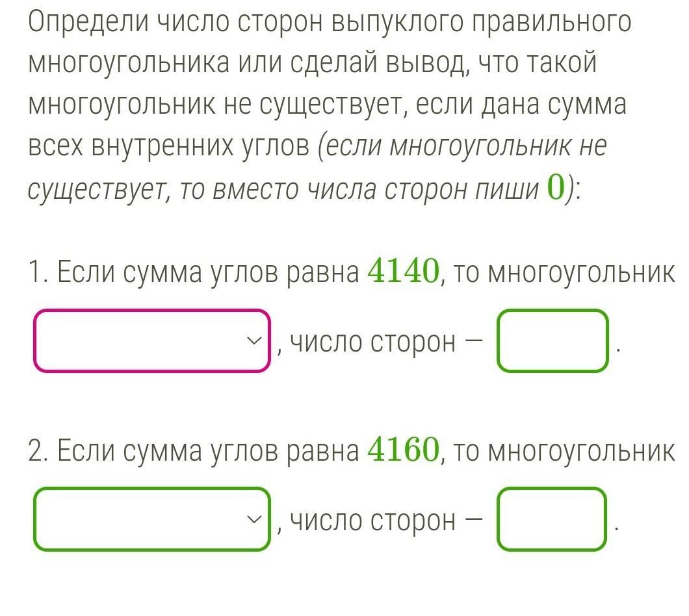The image size is (689, 616).
Task: Click the chevron arrow in the second dropdown
Action: 255,519
